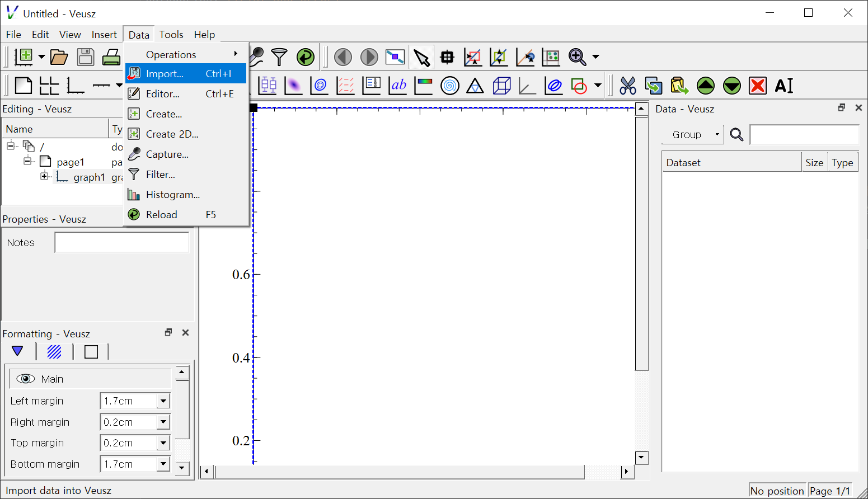
Task: Open the Operations submenu
Action: pos(186,54)
